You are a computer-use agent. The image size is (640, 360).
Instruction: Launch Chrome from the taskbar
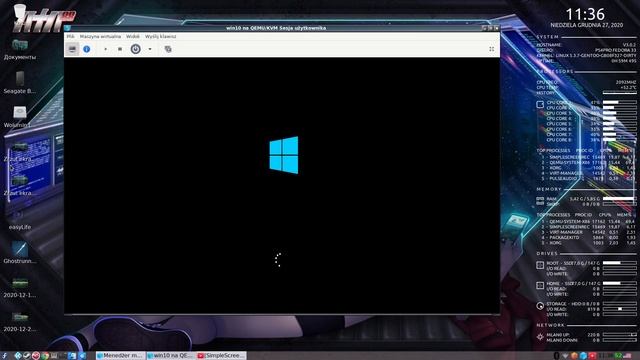click(45, 356)
